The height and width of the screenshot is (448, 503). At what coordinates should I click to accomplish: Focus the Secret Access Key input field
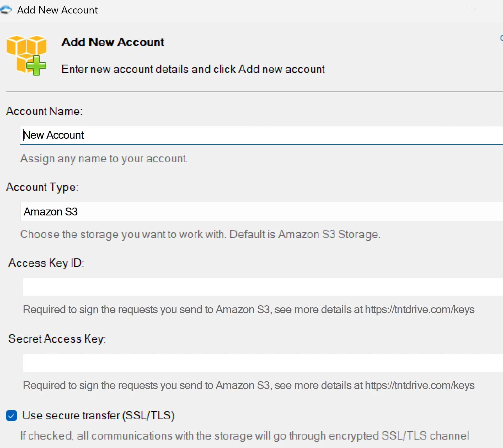[x=263, y=363]
